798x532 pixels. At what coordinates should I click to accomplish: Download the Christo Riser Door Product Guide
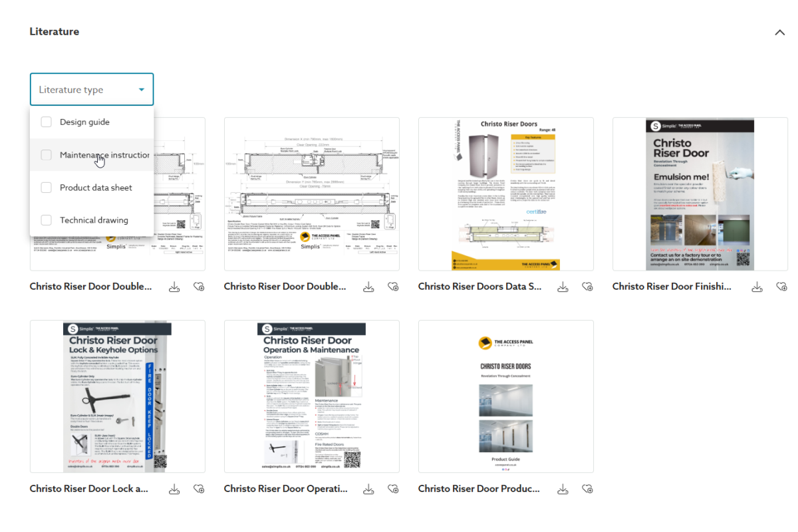click(x=563, y=489)
